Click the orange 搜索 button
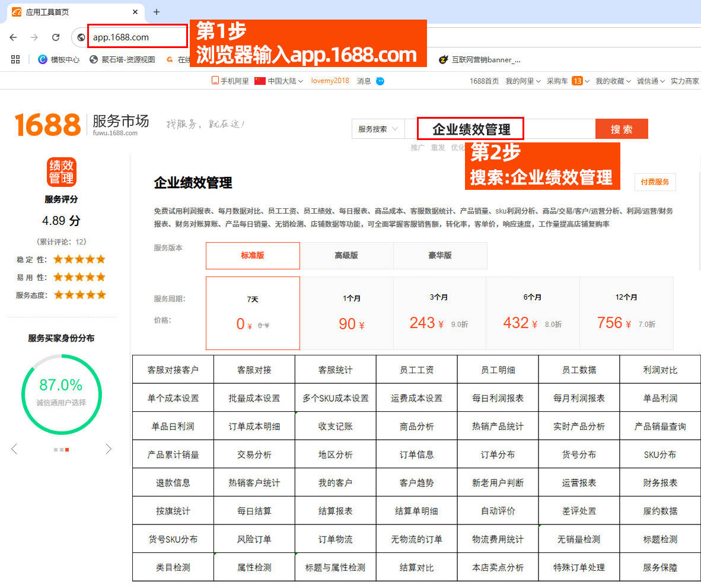The width and height of the screenshot is (701, 588). 622,129
